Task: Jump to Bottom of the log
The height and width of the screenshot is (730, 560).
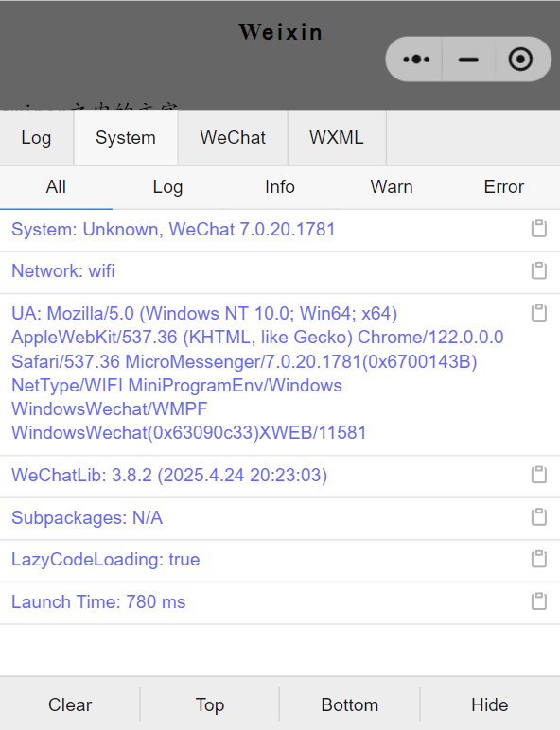Action: [349, 704]
